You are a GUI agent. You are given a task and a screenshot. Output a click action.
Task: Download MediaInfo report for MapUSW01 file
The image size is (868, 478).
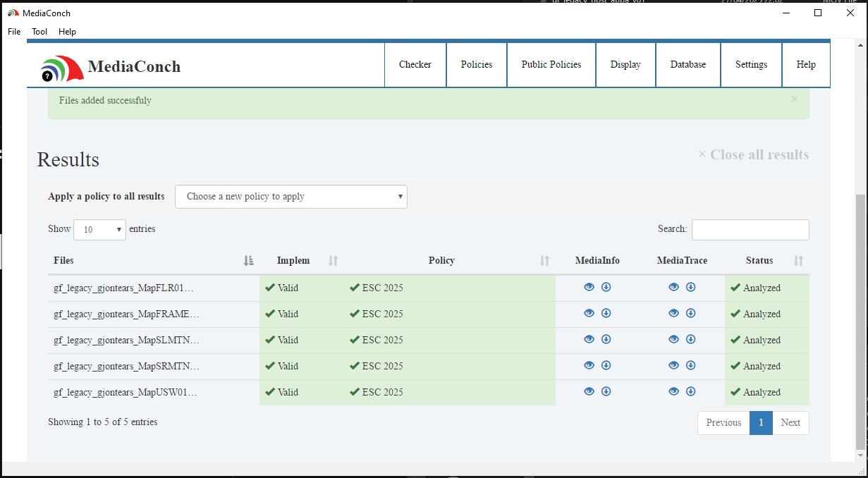click(x=606, y=391)
